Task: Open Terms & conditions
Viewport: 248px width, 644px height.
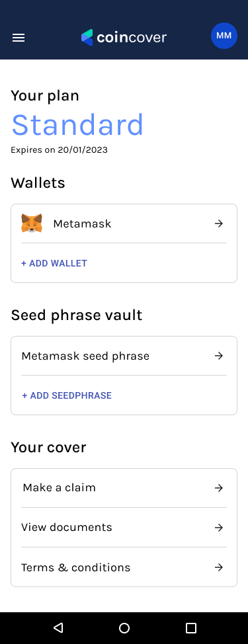Action: pyautogui.click(x=124, y=567)
